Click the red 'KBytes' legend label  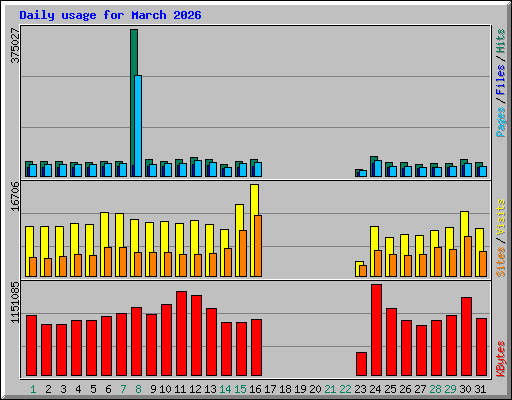coord(501,359)
